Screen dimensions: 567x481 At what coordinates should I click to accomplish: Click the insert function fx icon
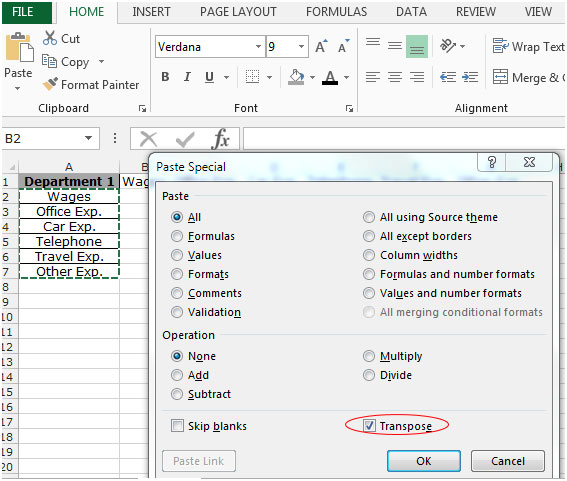coord(221,139)
